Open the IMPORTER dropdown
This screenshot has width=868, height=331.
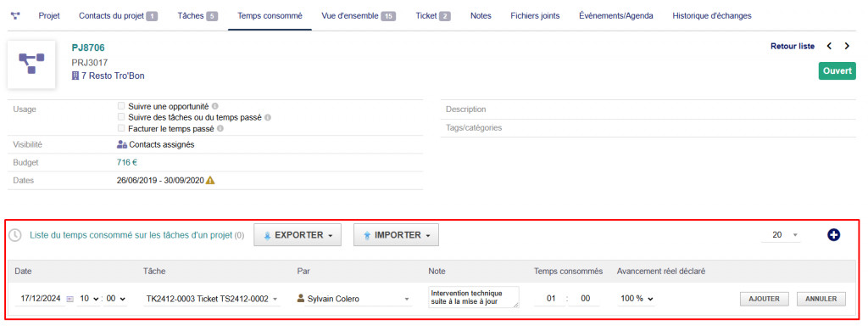397,235
